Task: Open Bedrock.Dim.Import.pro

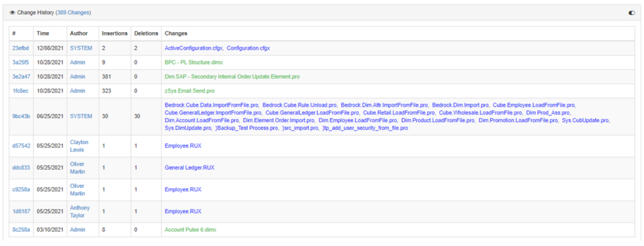Action: pyautogui.click(x=460, y=104)
